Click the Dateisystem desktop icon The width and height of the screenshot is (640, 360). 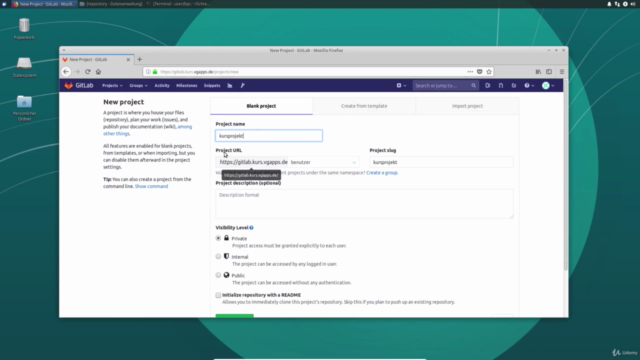click(24, 67)
